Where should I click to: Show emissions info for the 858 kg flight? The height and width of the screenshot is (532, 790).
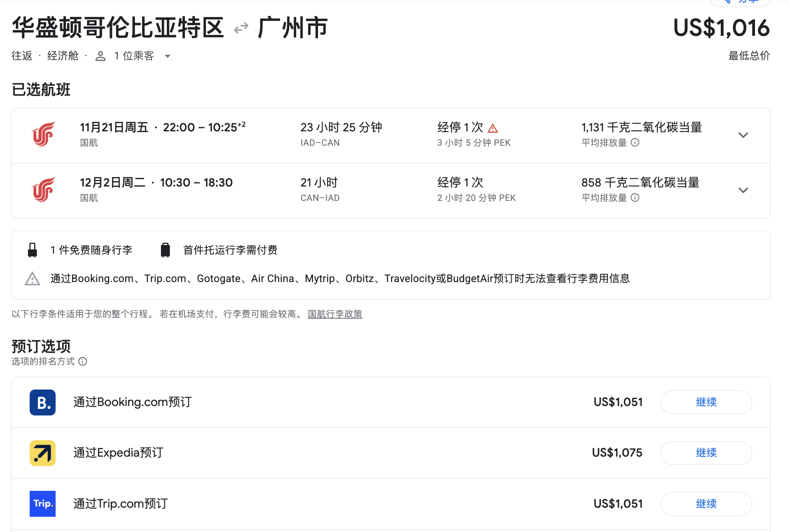(x=635, y=198)
